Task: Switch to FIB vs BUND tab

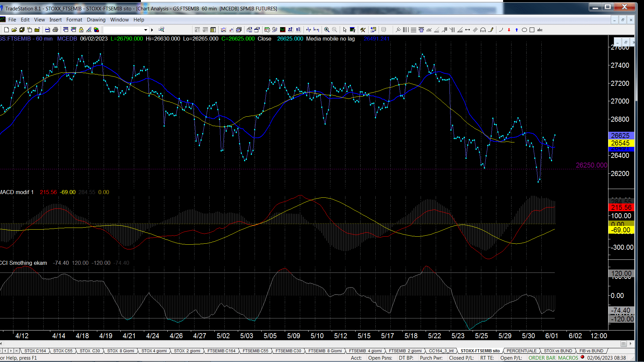Action: (x=591, y=351)
